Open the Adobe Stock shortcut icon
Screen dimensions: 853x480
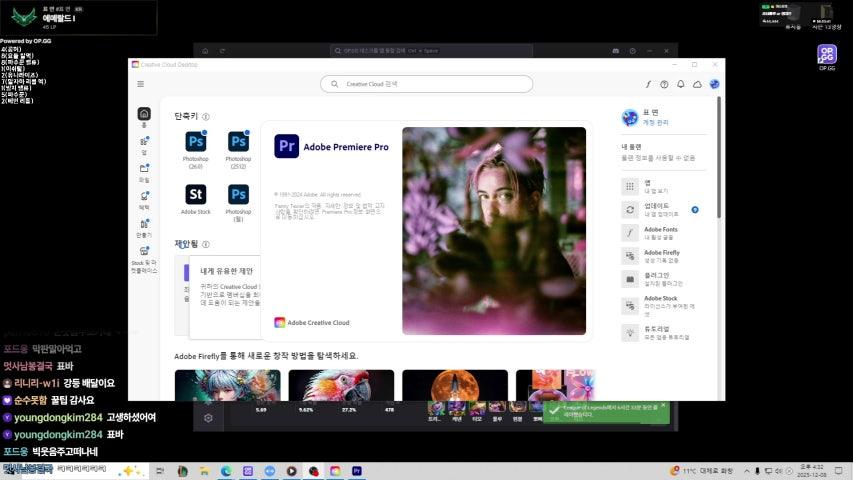tap(195, 194)
